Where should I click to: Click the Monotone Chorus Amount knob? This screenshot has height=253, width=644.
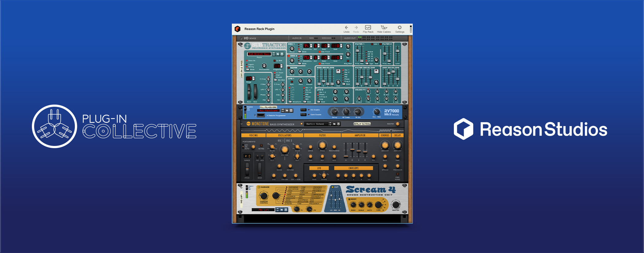(x=385, y=145)
